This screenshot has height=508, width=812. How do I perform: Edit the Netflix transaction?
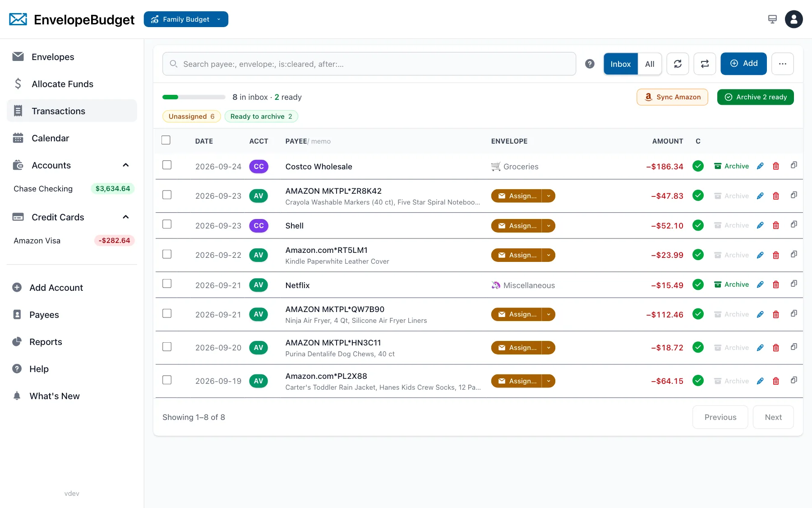click(760, 284)
